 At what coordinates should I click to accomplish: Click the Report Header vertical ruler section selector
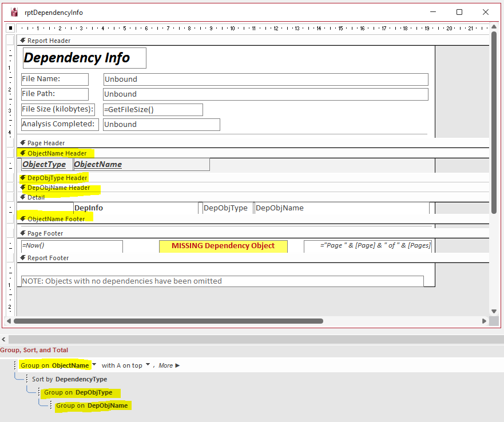10,41
